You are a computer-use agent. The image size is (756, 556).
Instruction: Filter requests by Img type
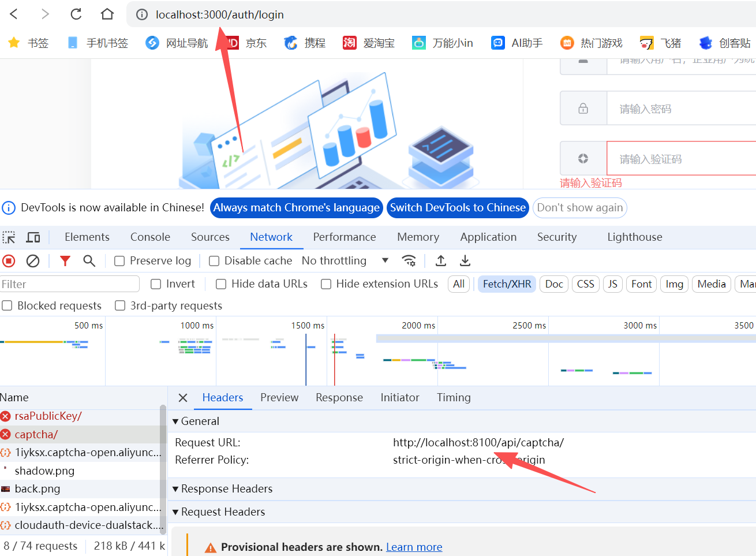coord(674,284)
